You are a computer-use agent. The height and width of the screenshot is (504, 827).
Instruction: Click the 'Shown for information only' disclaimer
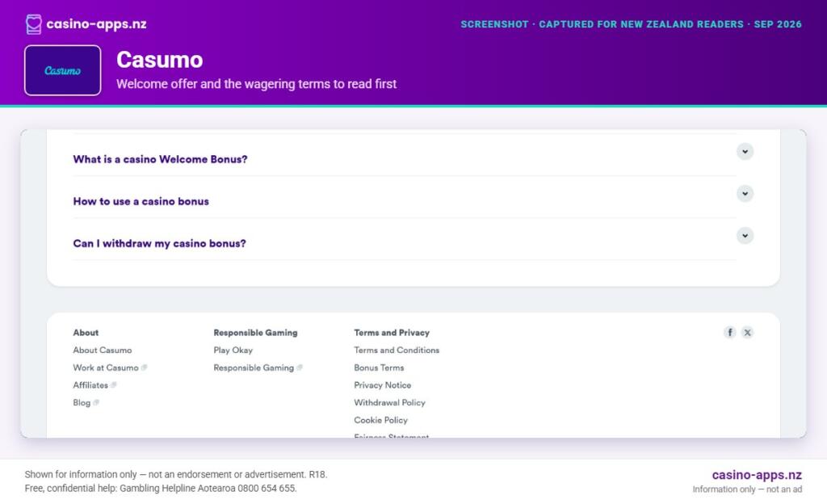pos(175,474)
